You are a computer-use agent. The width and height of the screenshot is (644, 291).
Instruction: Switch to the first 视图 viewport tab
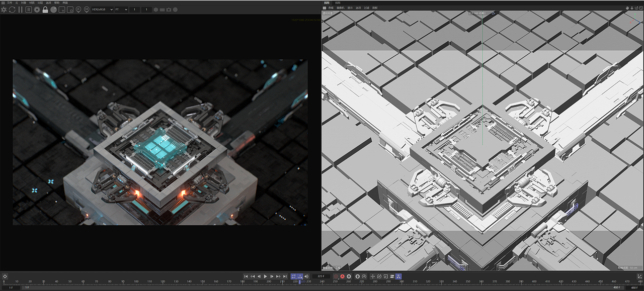(x=327, y=3)
